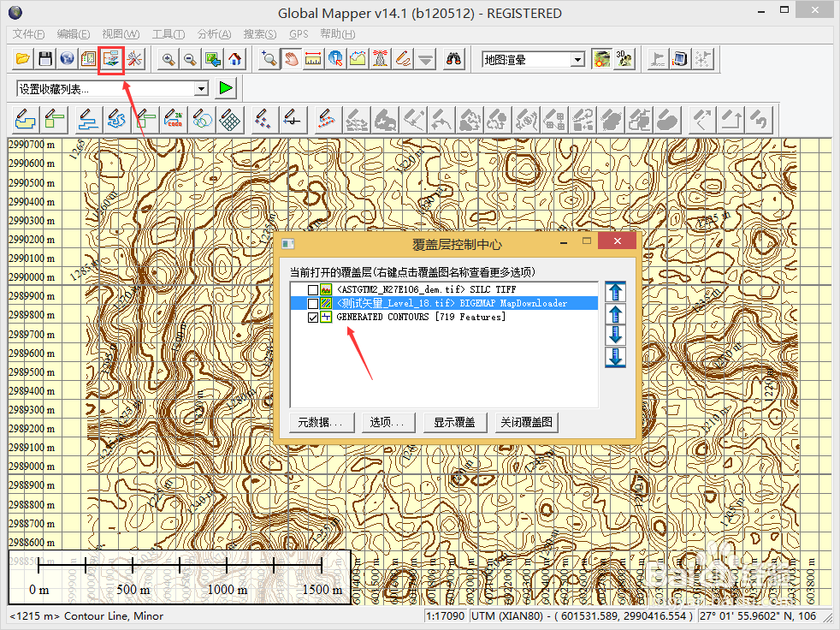Select the Feature Info tool

tap(335, 58)
